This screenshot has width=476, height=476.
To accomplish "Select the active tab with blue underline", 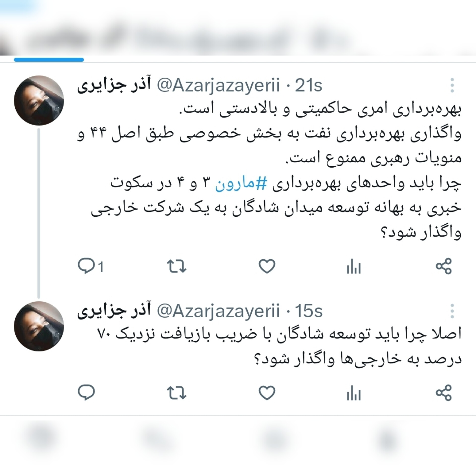I will pos(49,59).
